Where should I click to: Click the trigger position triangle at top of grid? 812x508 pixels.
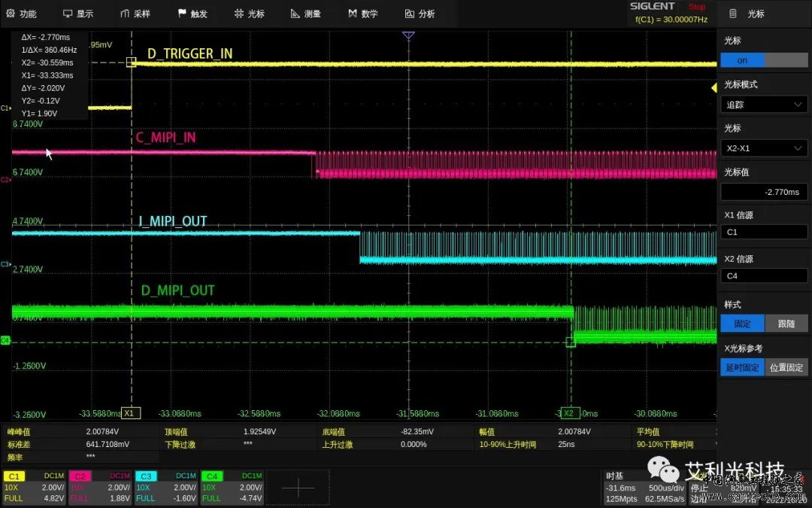[x=408, y=35]
